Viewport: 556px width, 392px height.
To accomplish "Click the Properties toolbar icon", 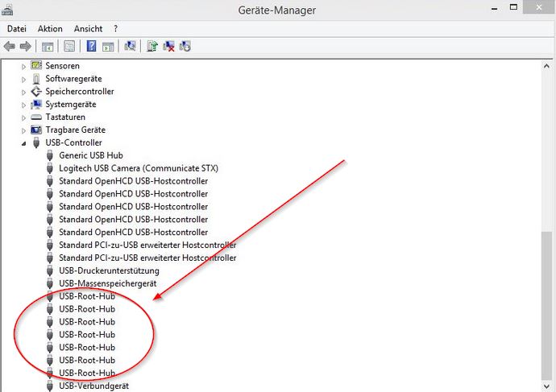I will (69, 47).
